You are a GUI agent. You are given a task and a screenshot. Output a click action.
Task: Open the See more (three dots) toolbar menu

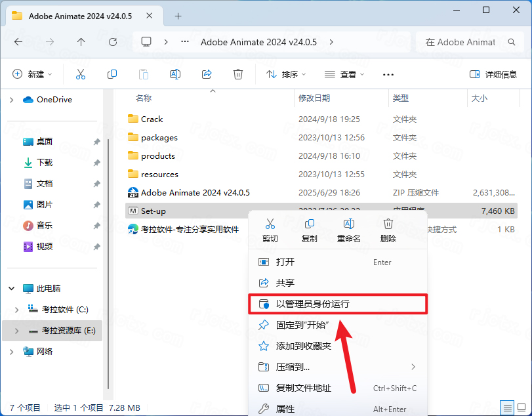(388, 74)
